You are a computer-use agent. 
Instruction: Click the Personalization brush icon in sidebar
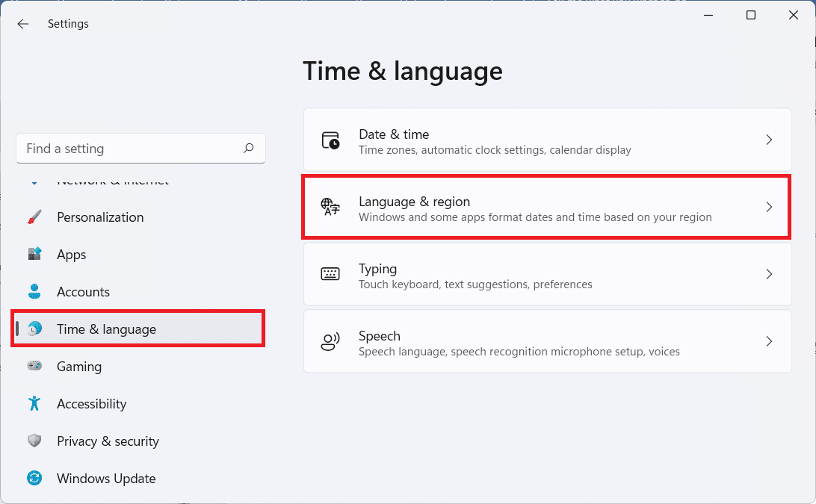pos(34,217)
